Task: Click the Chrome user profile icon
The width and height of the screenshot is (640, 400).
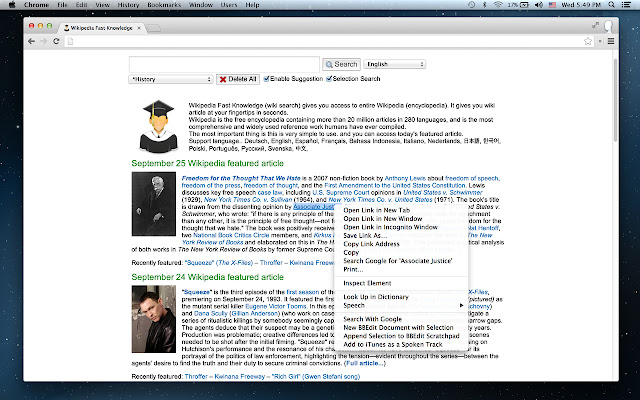Action: 608,26
